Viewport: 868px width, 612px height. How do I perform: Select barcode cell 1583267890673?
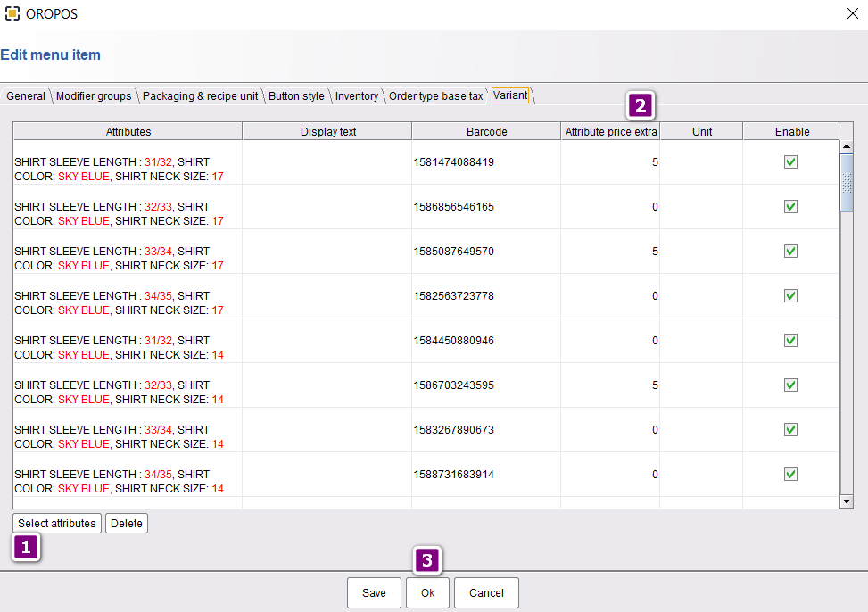click(x=486, y=429)
